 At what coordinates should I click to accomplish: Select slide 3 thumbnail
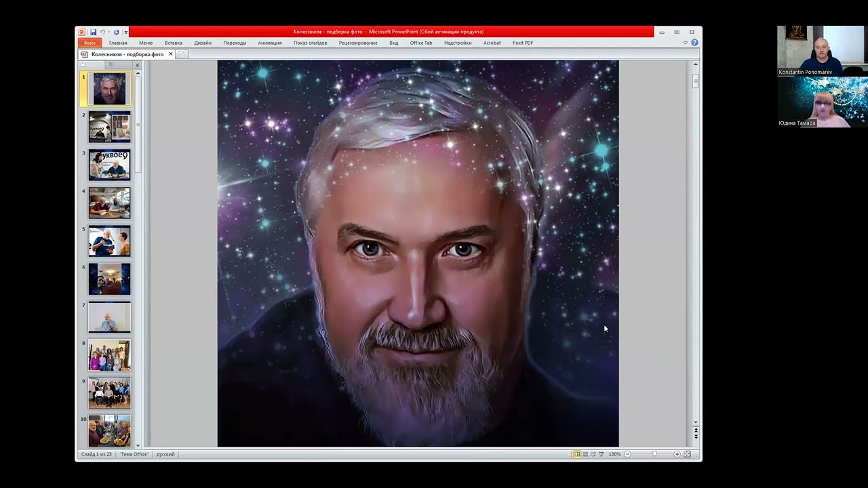coord(109,165)
